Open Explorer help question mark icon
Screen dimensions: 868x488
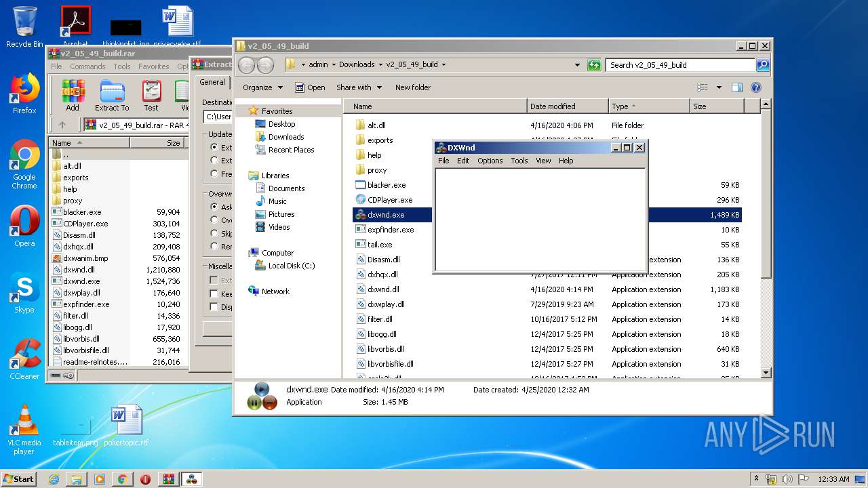[x=756, y=87]
